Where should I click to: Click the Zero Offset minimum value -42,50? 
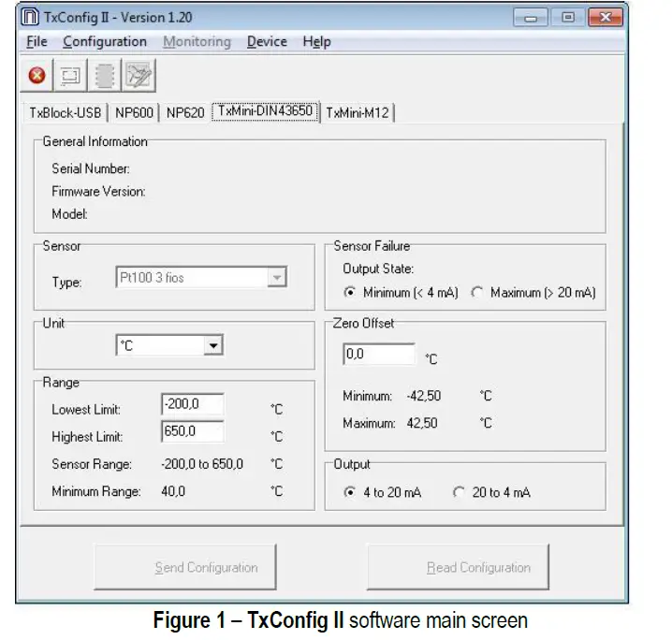[423, 396]
